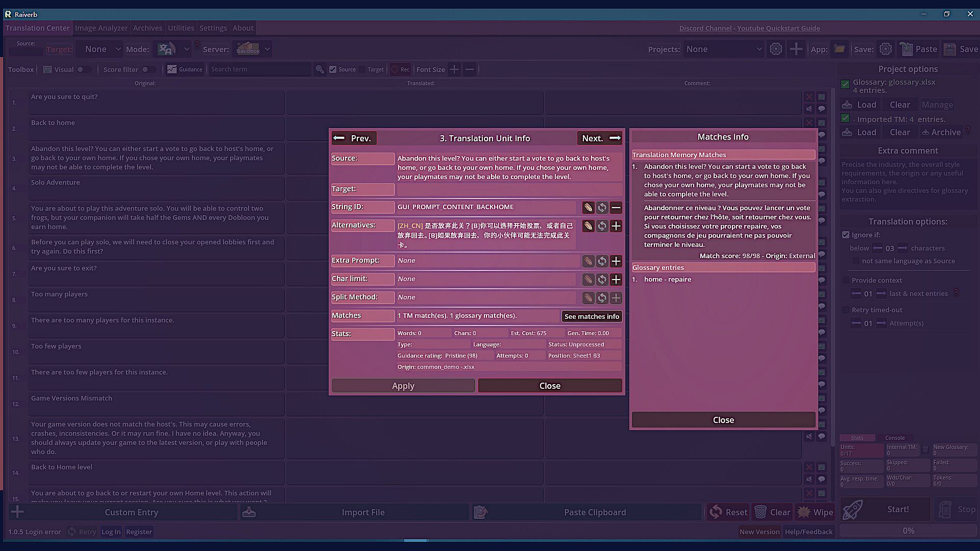Switch to the Image Analyzer tab

point(101,28)
